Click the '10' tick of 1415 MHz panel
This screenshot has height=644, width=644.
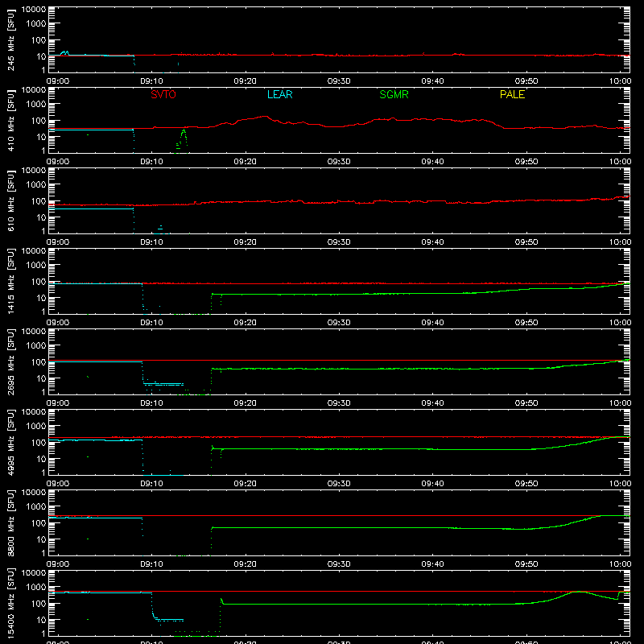42,298
